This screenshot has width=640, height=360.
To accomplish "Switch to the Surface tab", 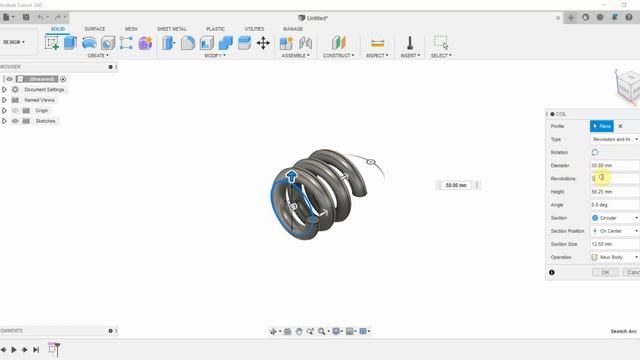I will pyautogui.click(x=95, y=29).
